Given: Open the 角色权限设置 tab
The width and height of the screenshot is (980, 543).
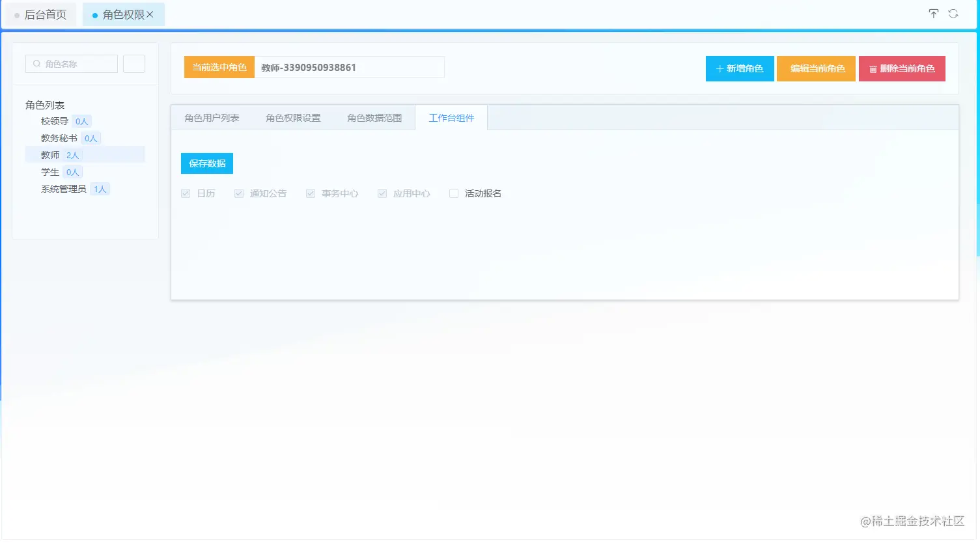Looking at the screenshot, I should click(293, 118).
